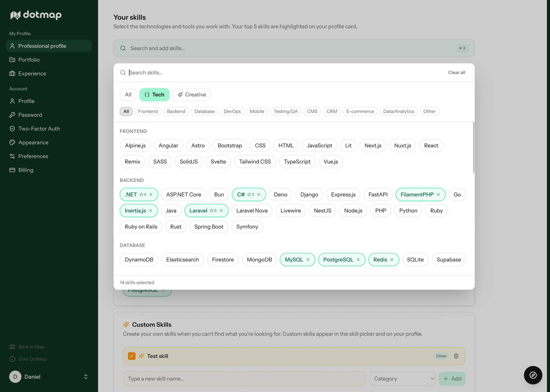Click the Appearance palette icon
550x392 pixels.
point(12,142)
